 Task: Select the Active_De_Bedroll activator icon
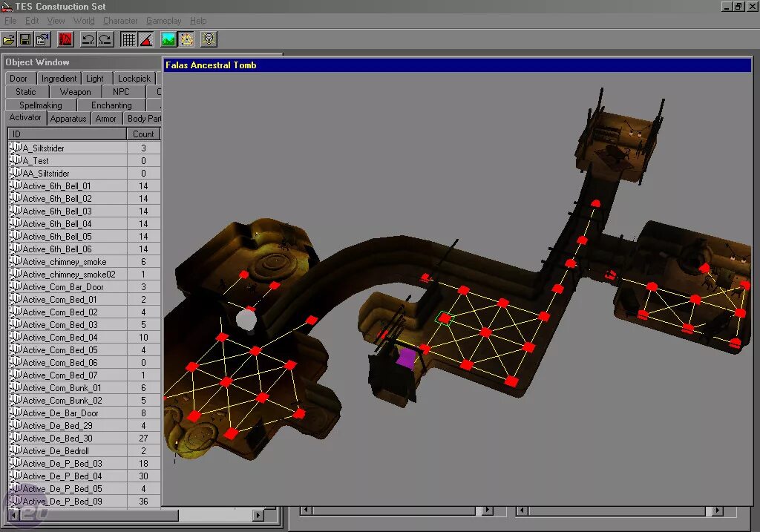16,450
